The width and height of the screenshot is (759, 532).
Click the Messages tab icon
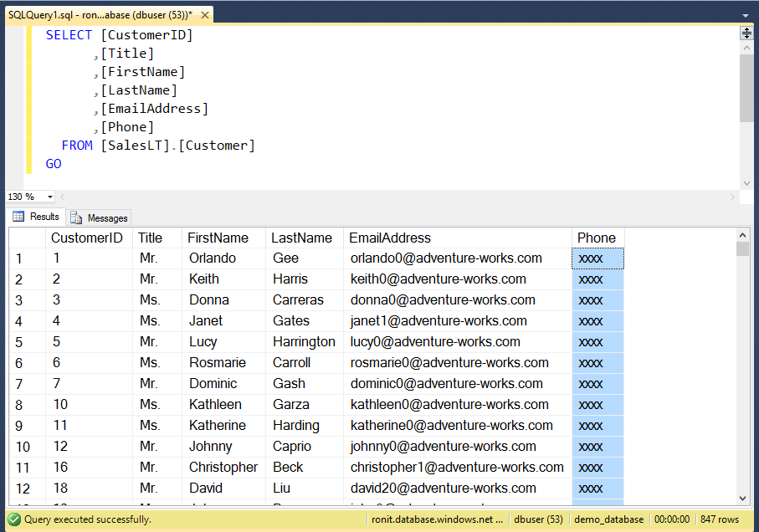[x=76, y=217]
